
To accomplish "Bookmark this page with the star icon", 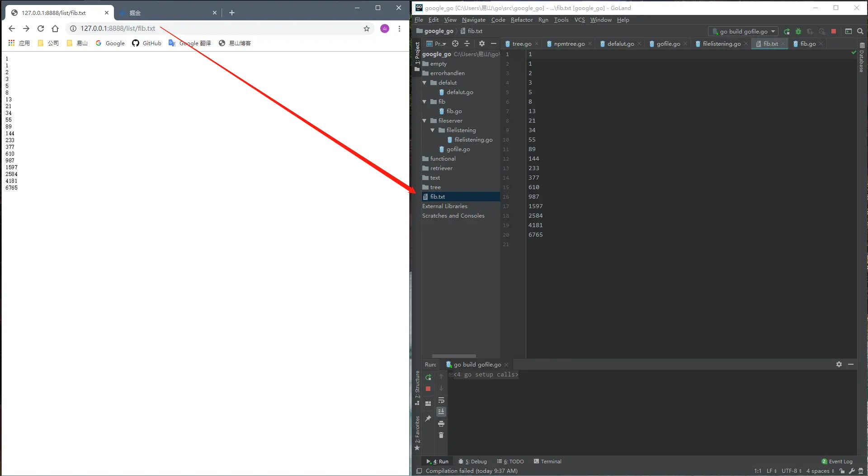I will (367, 29).
